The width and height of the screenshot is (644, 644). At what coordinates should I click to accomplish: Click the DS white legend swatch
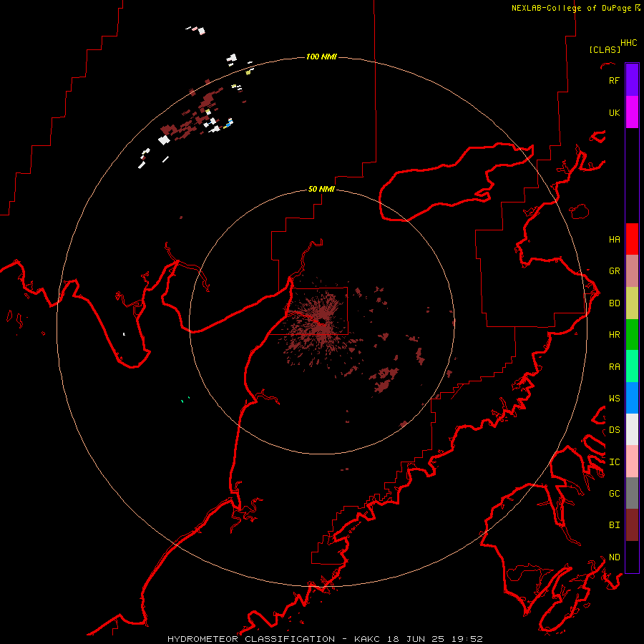coord(632,429)
